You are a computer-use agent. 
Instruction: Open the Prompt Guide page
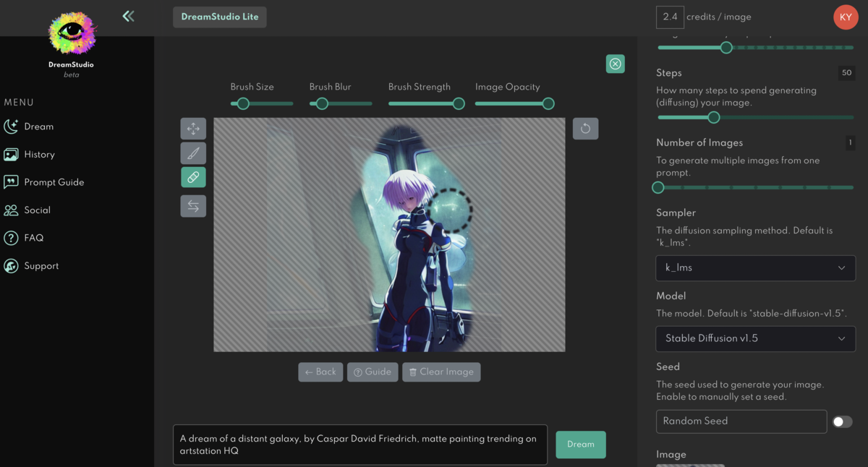click(x=54, y=182)
